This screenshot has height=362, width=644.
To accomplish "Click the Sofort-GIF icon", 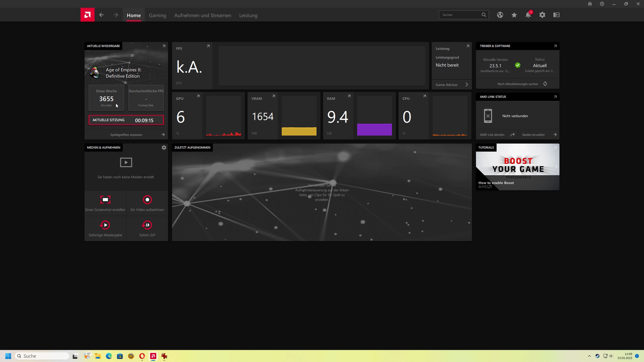I will (147, 225).
